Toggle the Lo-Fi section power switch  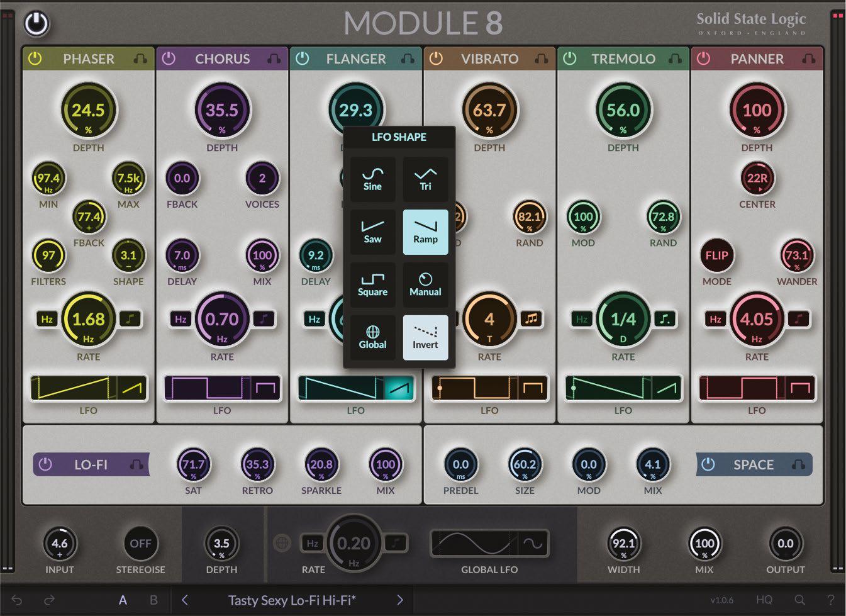[x=45, y=464]
